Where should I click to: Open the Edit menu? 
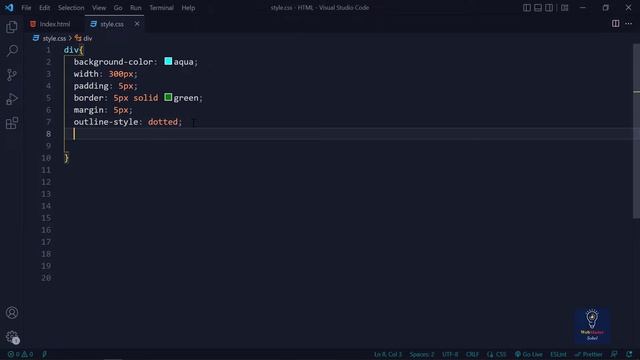pyautogui.click(x=44, y=8)
